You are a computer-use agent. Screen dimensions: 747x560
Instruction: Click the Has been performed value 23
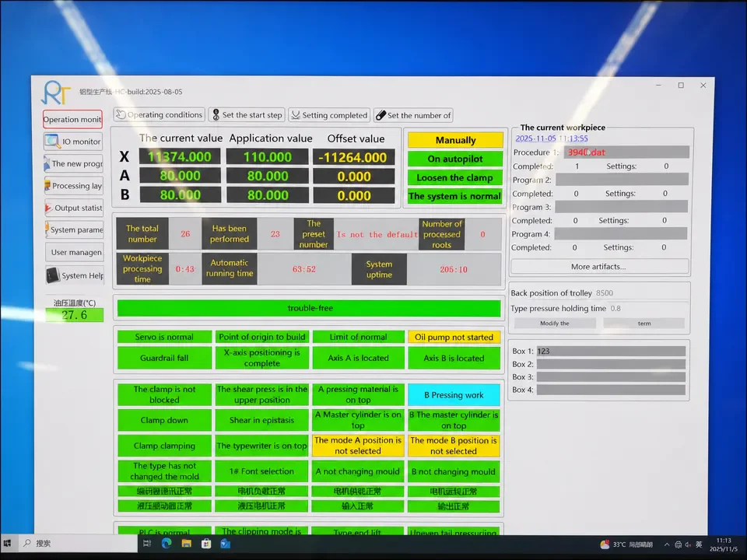pos(275,234)
